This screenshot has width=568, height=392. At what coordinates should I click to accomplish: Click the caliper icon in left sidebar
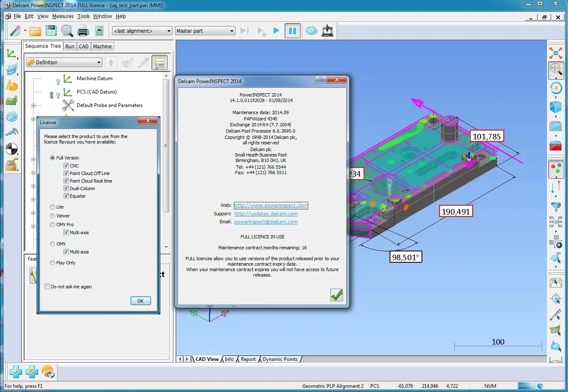coord(11,132)
